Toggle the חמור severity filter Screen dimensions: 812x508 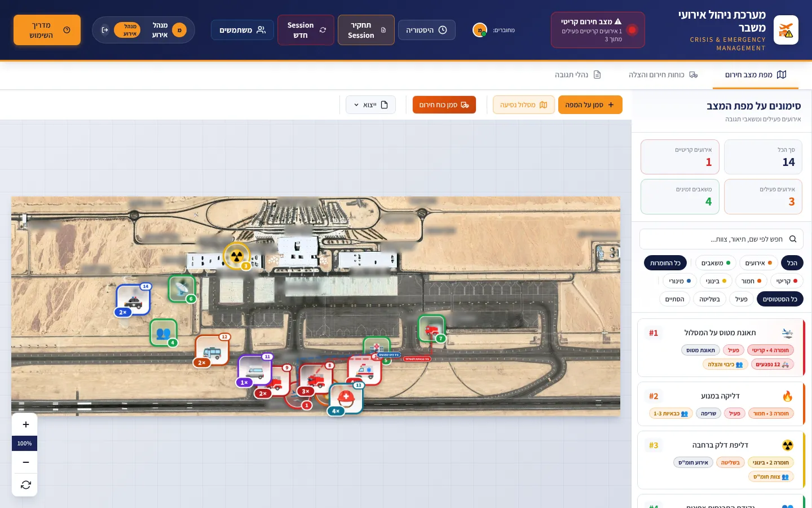751,281
